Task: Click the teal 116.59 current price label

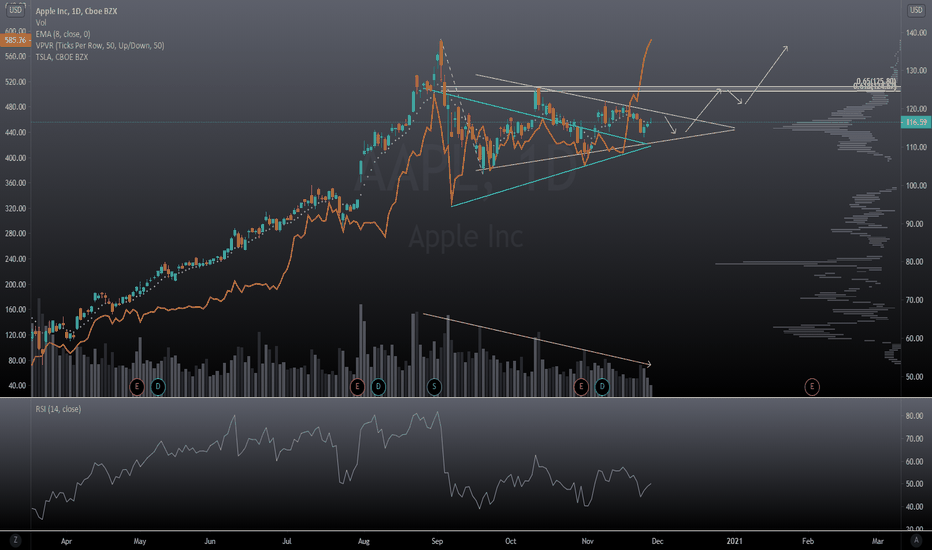Action: tap(916, 122)
